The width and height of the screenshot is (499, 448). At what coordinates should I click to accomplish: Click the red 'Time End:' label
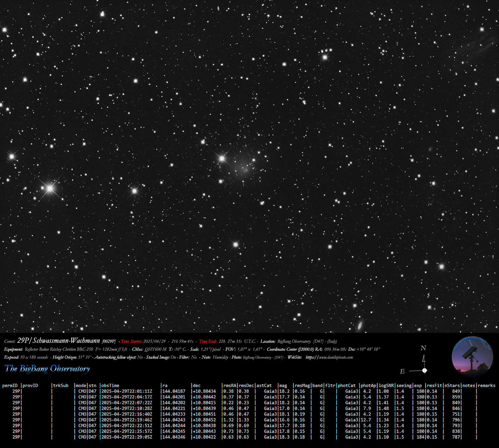pos(208,341)
